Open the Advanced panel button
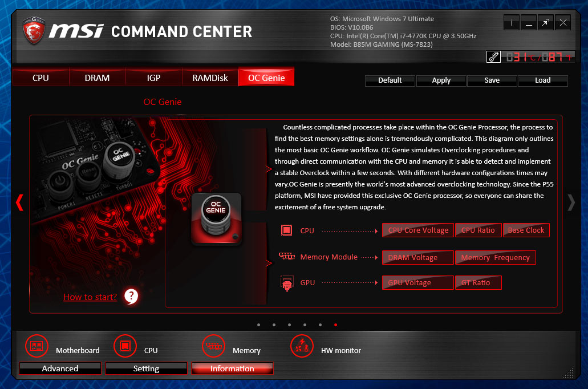This screenshot has width=588, height=389. point(60,368)
